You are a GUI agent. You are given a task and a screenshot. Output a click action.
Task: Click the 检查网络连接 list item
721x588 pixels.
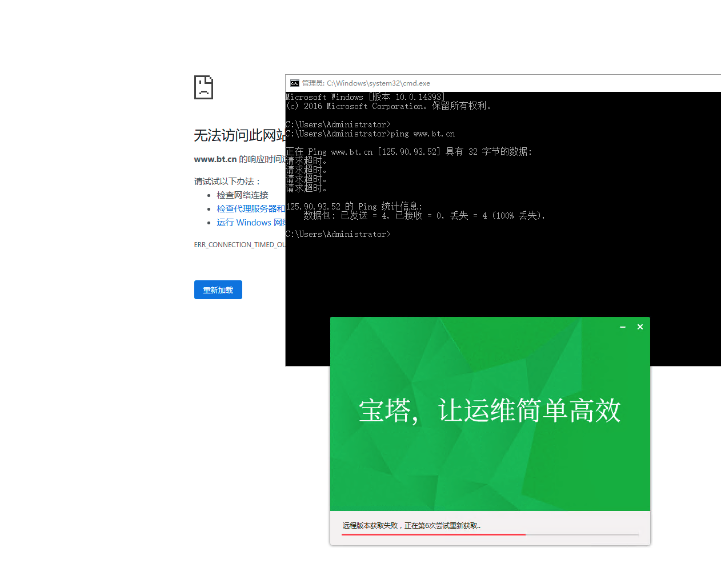click(242, 195)
